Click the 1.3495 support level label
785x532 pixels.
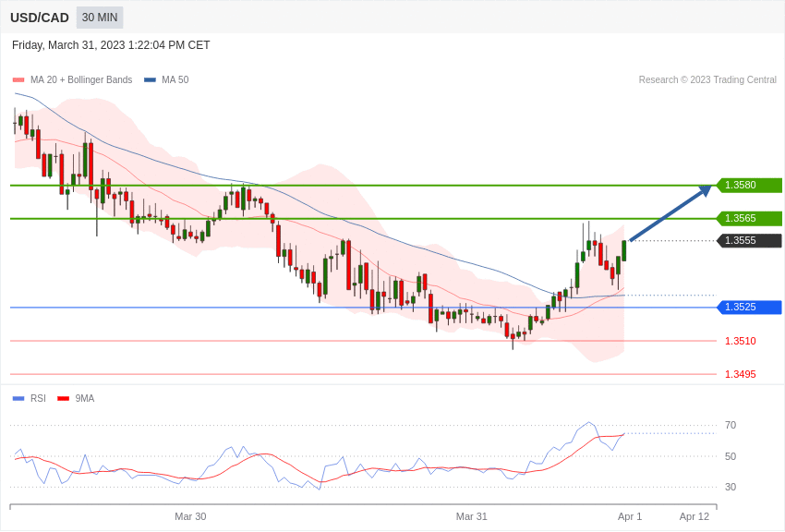point(741,374)
